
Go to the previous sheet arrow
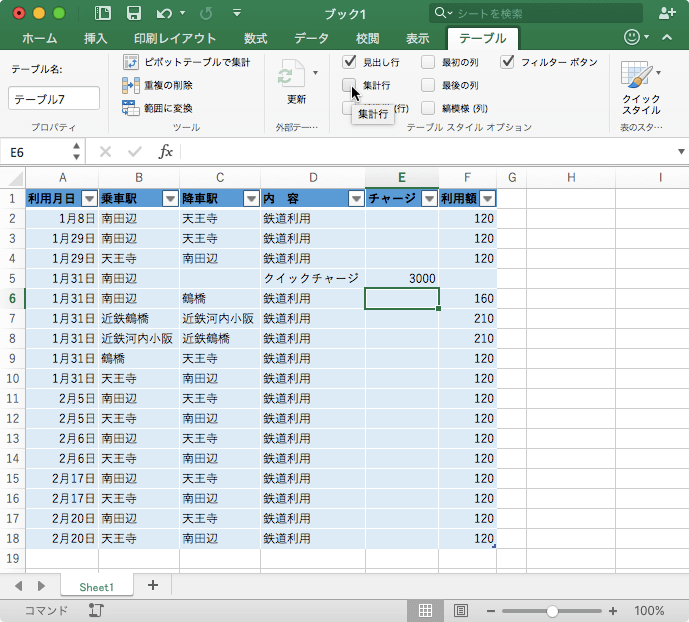18,586
